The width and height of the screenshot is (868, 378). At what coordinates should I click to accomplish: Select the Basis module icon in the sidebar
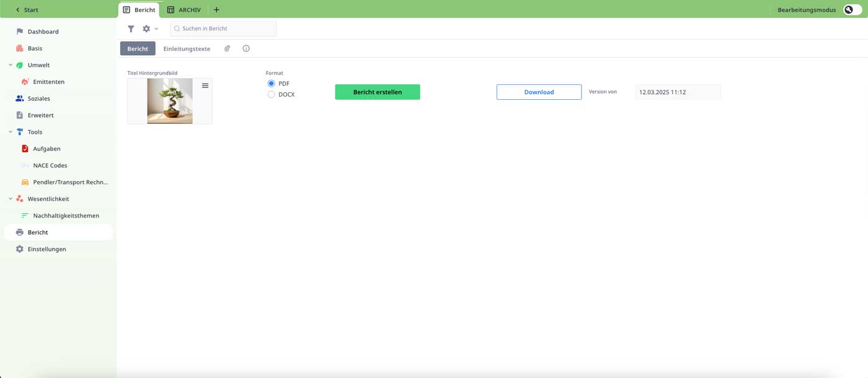coord(19,48)
